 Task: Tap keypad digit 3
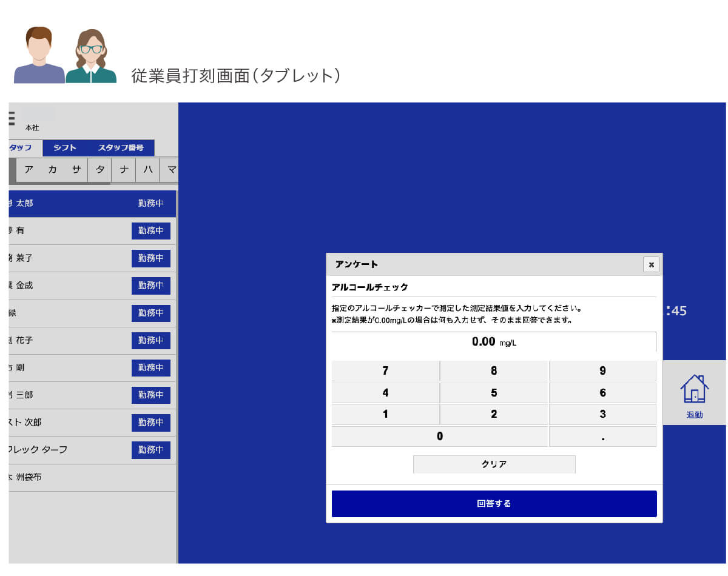[x=602, y=415]
